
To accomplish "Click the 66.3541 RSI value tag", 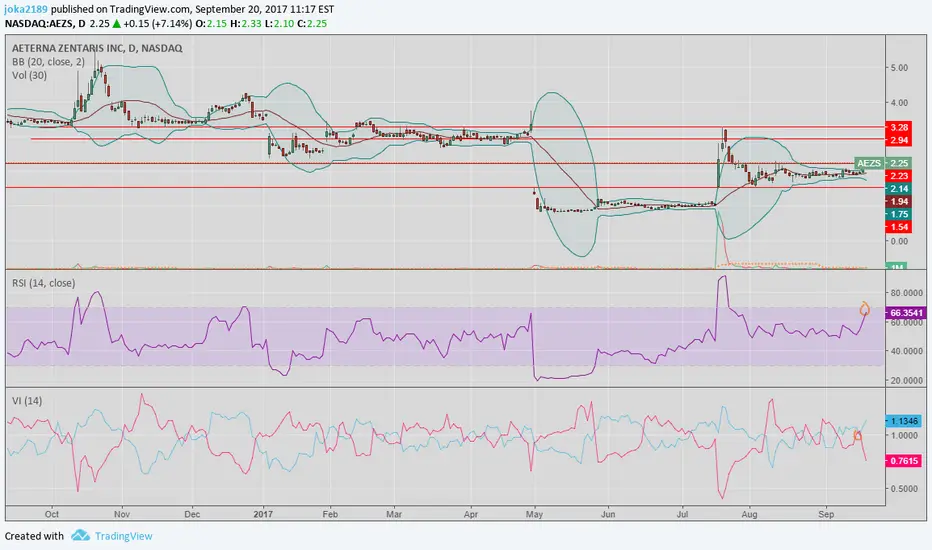I will click(906, 312).
